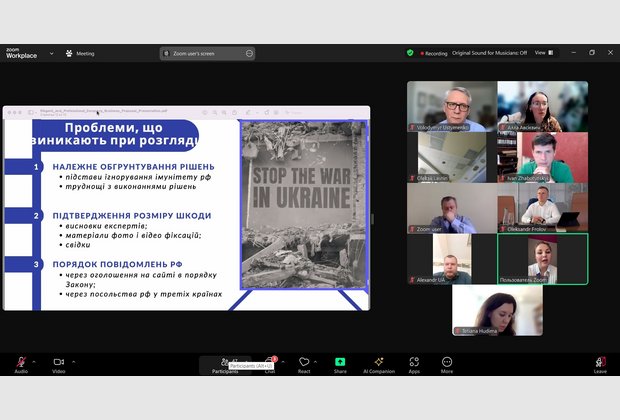This screenshot has width=620, height=420.
Task: Expand audio options arrow beside Audio
Action: tap(33, 361)
